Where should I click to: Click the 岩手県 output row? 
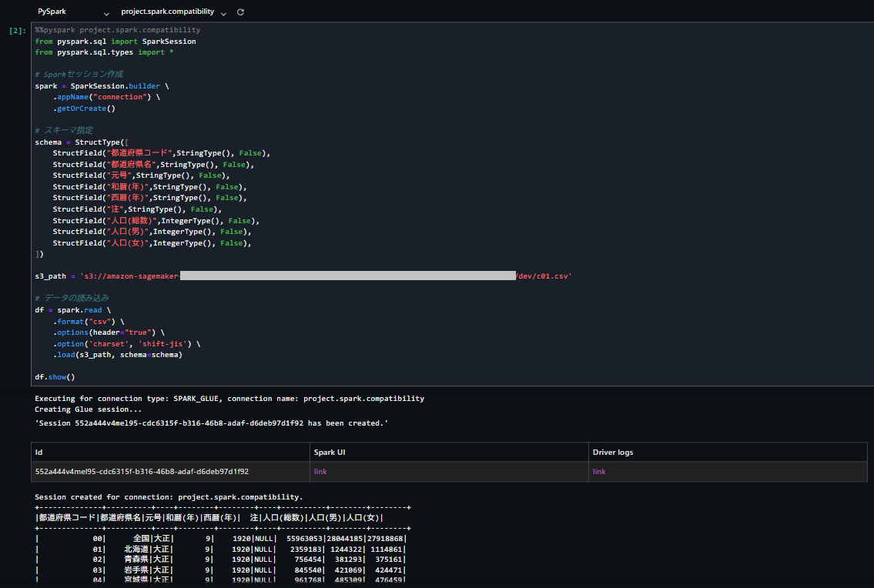click(x=221, y=570)
